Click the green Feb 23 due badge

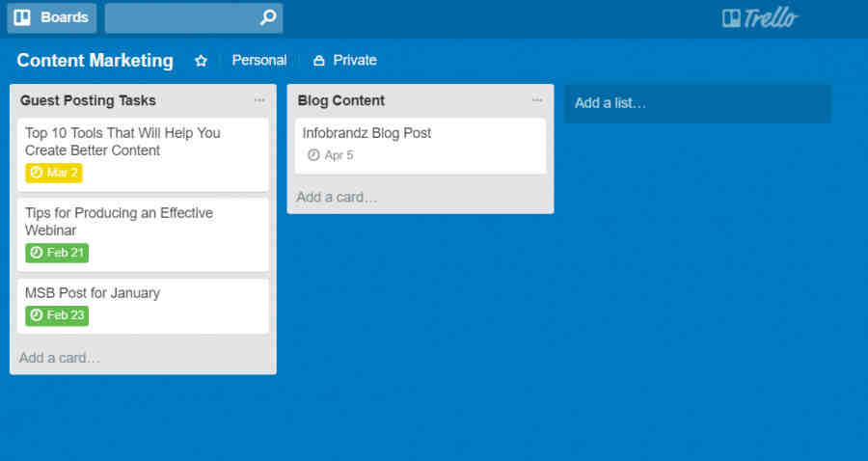[57, 314]
